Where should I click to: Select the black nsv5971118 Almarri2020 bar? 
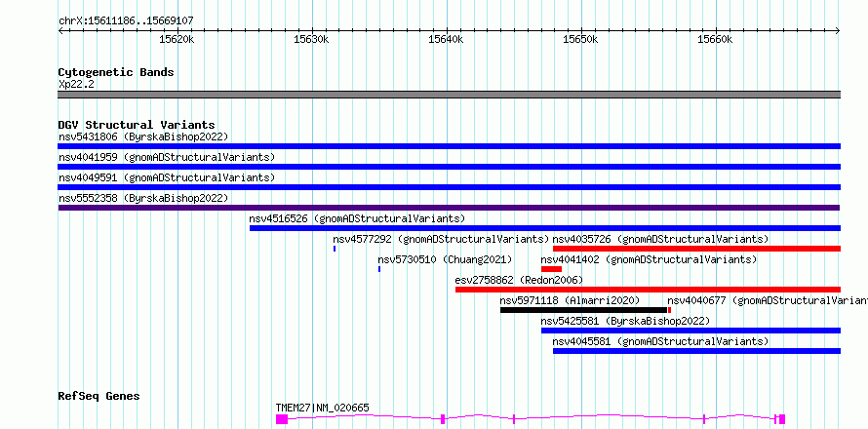tap(583, 310)
